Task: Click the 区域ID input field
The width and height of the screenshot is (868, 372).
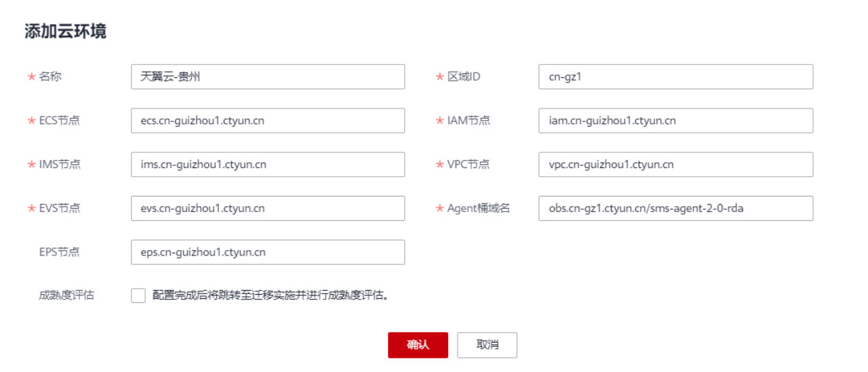Action: pos(675,77)
